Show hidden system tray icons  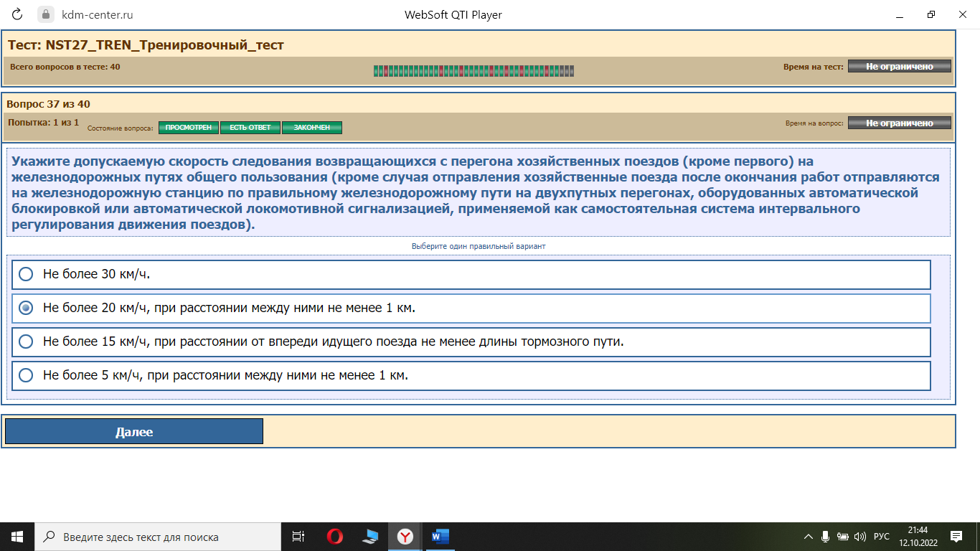[809, 537]
